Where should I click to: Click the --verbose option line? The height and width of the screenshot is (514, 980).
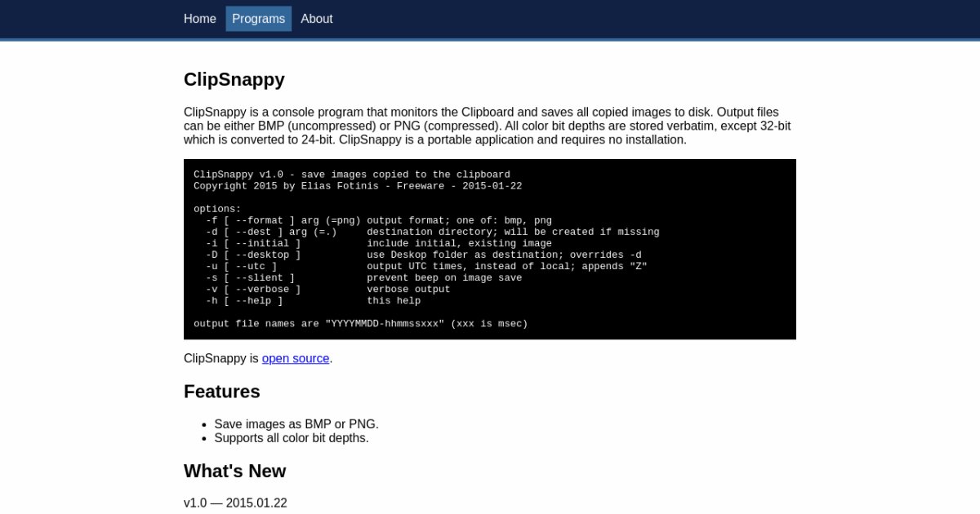(x=322, y=289)
